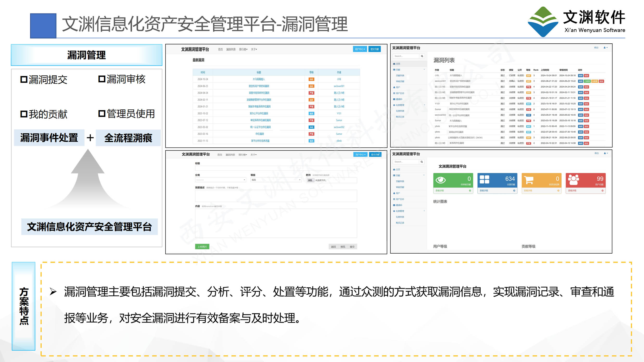644x362 pixels.
Task: Click the blue square beside the slide title
Action: point(43,26)
